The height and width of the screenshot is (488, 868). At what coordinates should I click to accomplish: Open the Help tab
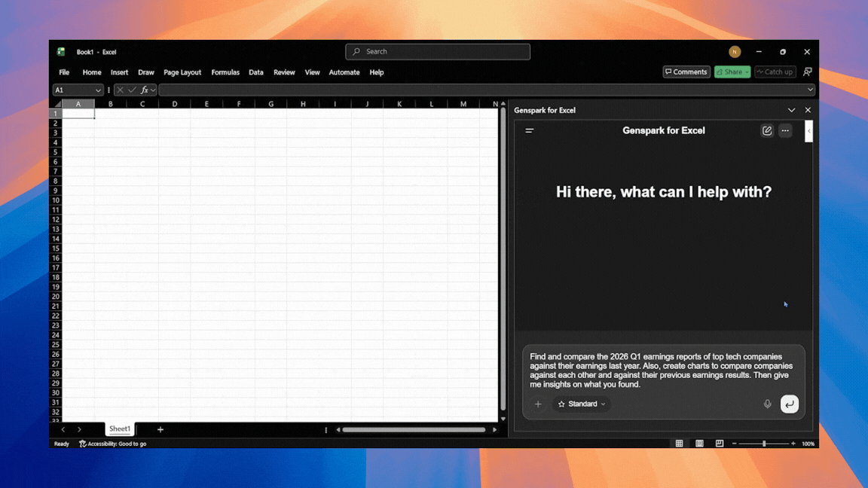[377, 72]
